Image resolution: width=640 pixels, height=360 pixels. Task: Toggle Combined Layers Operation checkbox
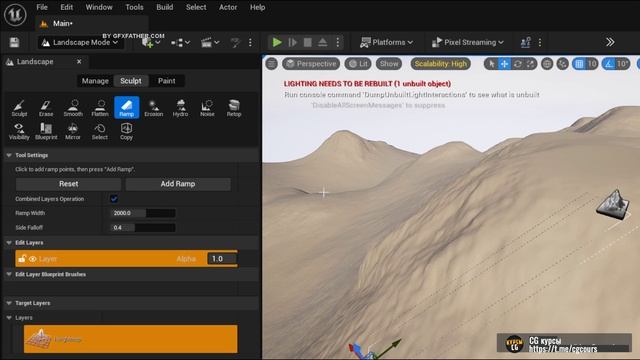[114, 199]
